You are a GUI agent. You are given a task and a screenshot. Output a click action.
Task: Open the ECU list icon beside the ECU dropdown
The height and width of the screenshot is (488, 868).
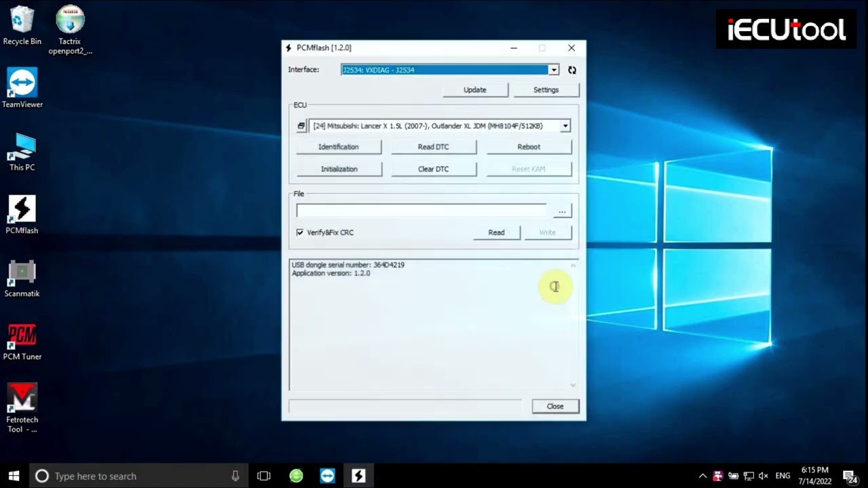tap(301, 126)
